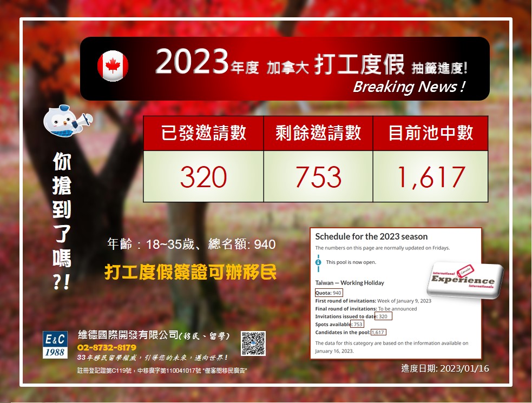
Task: Select the 剩餘邀請數 header cell
Action: tap(318, 133)
